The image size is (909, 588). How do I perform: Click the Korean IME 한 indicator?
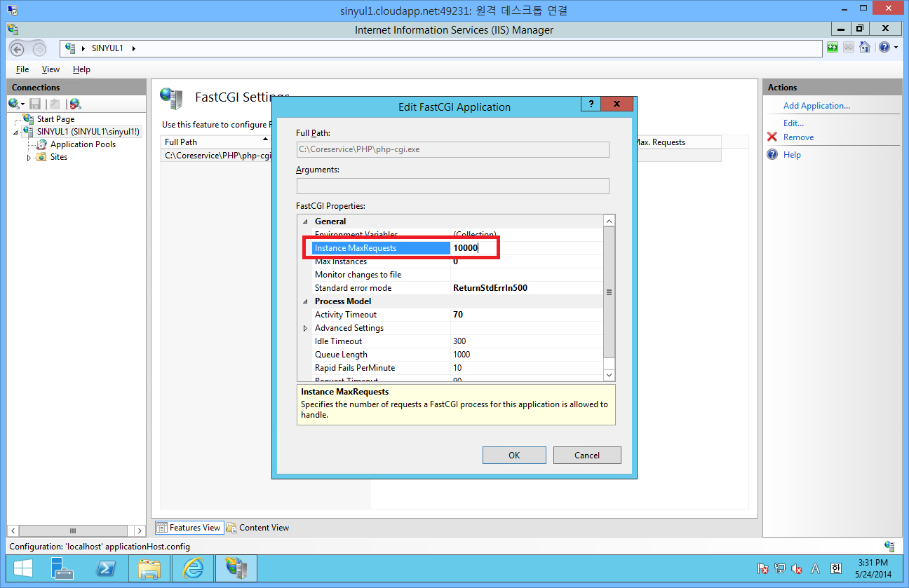point(836,568)
